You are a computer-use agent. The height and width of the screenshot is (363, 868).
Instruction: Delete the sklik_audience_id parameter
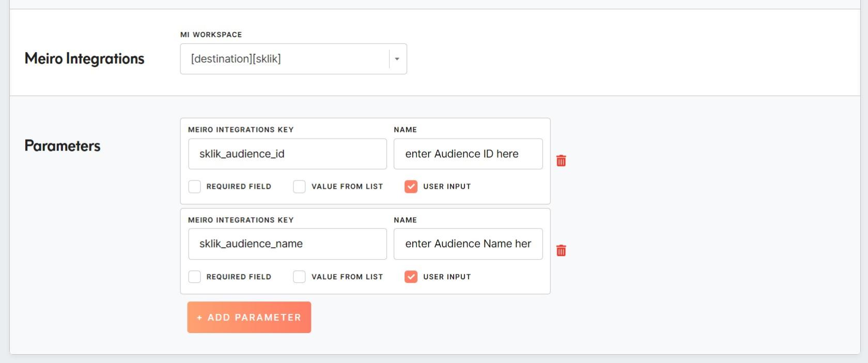tap(561, 161)
